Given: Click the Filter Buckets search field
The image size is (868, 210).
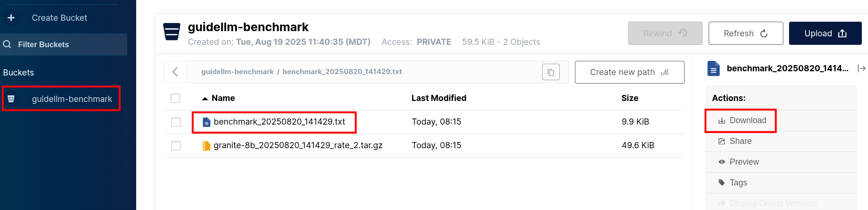Looking at the screenshot, I should (x=64, y=44).
